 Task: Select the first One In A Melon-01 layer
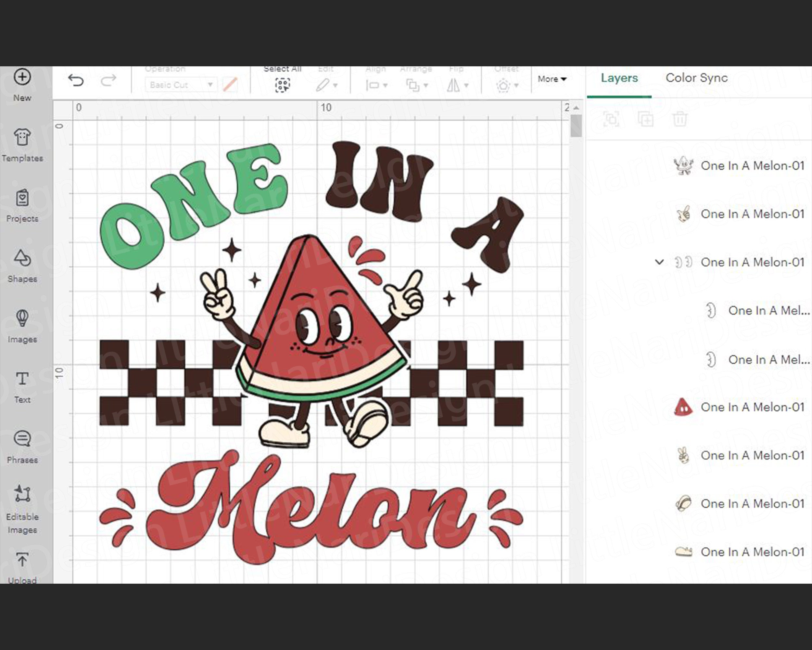[738, 166]
